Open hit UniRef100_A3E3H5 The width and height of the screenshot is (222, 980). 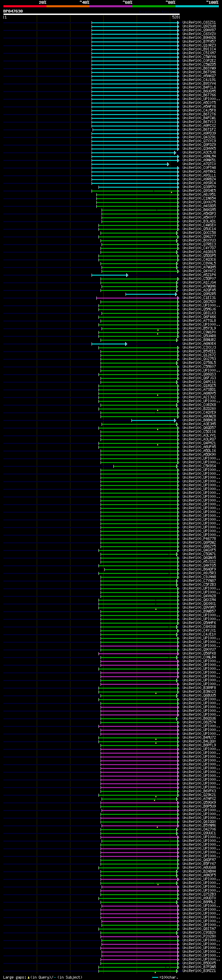(x=199, y=424)
